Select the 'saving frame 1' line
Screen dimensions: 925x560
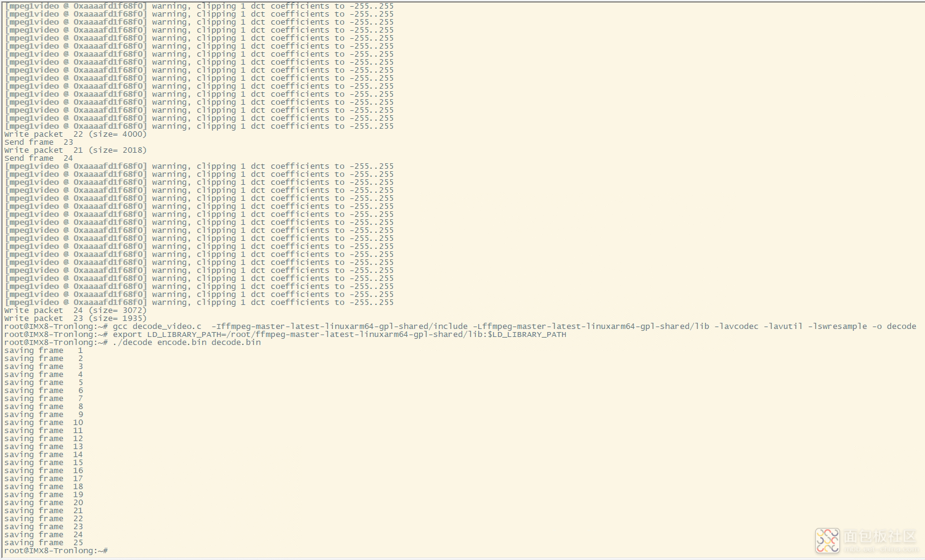point(44,351)
